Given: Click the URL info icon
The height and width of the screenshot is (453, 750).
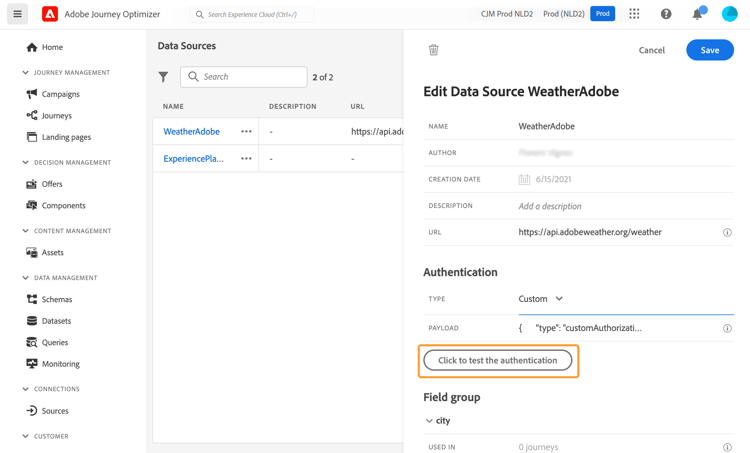Looking at the screenshot, I should (x=727, y=233).
